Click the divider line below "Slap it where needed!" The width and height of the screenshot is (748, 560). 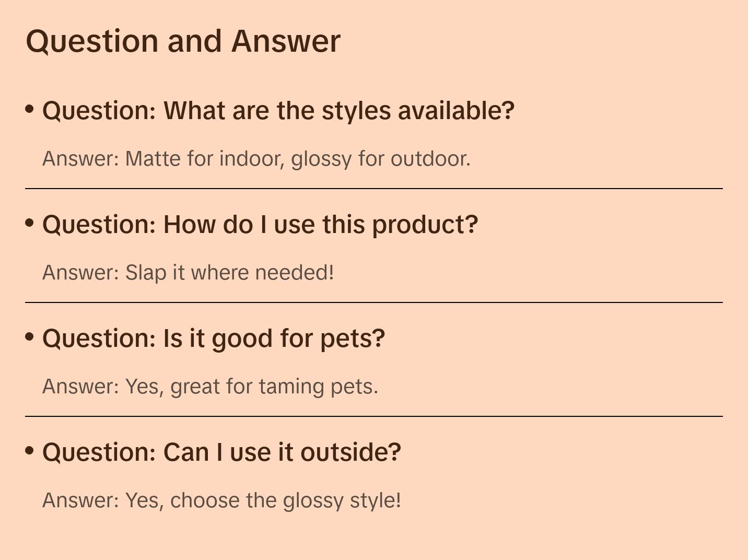[374, 302]
